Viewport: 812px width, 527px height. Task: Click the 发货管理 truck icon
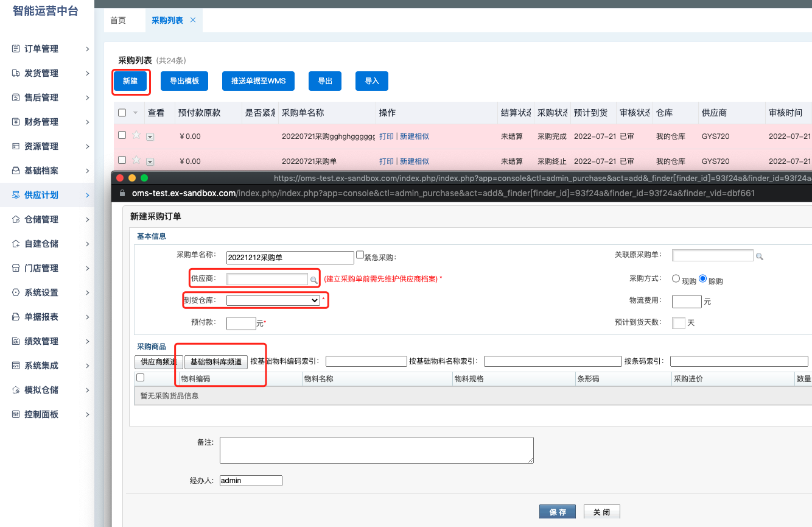pyautogui.click(x=16, y=73)
